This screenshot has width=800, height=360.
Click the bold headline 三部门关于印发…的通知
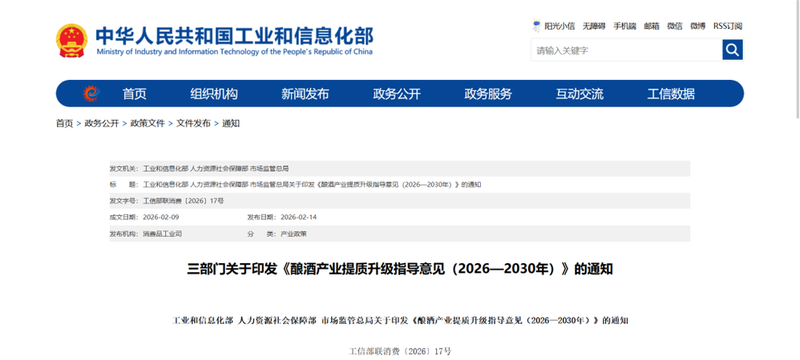[x=400, y=269]
